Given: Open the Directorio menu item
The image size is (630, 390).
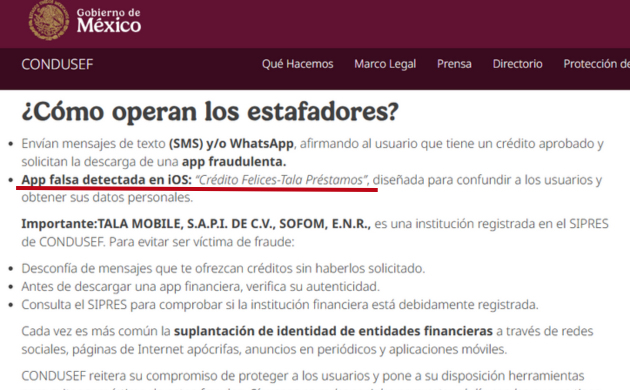Looking at the screenshot, I should [x=518, y=64].
